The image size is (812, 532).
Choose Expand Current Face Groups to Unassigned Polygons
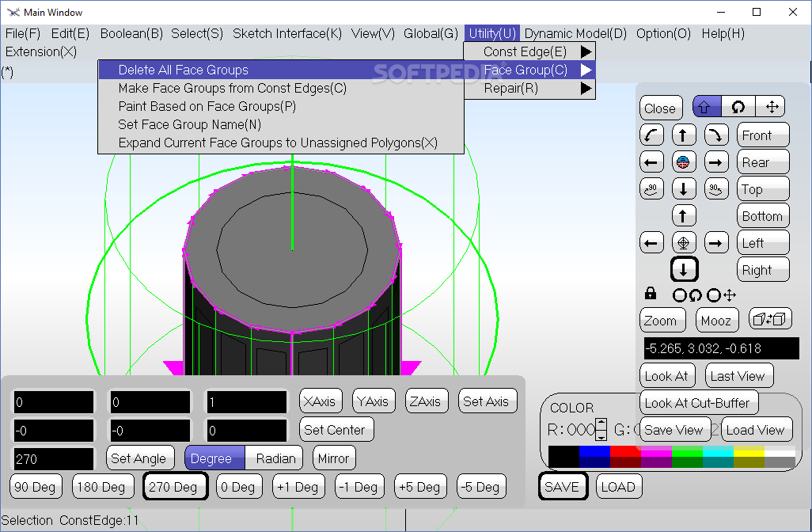[281, 142]
